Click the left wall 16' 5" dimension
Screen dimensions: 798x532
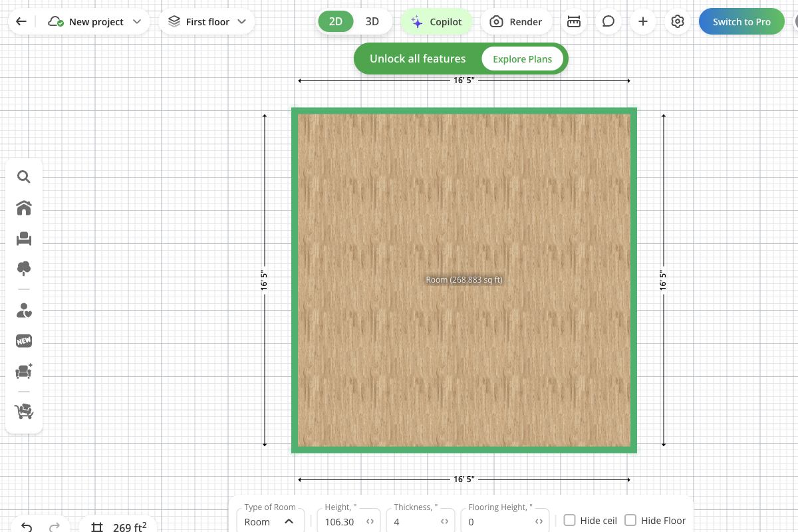click(265, 280)
